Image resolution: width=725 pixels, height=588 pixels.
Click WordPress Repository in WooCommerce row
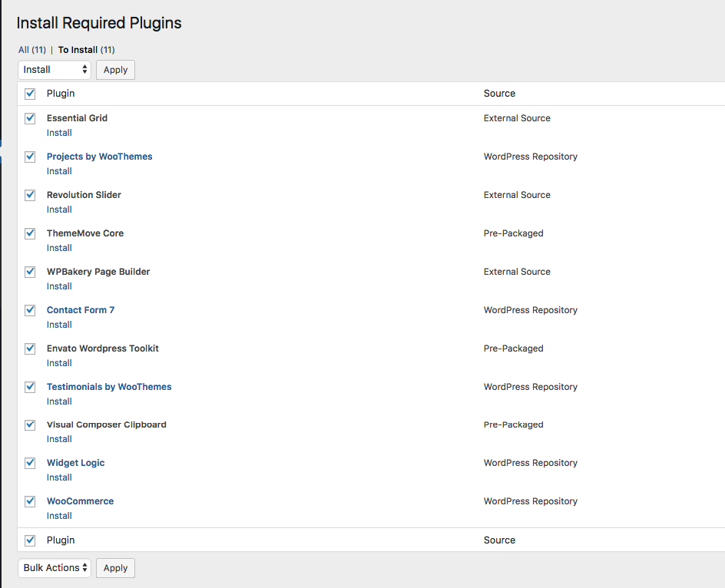click(x=531, y=501)
